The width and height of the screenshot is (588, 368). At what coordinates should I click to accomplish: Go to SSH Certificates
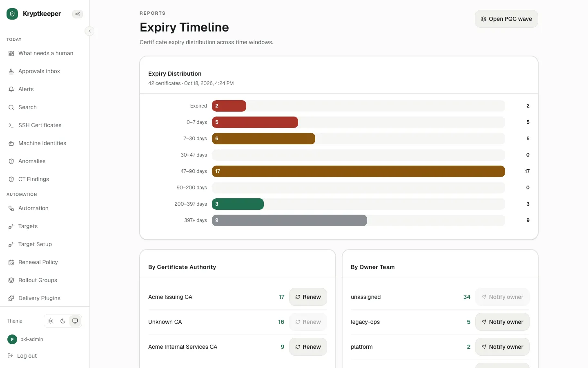tap(45, 126)
